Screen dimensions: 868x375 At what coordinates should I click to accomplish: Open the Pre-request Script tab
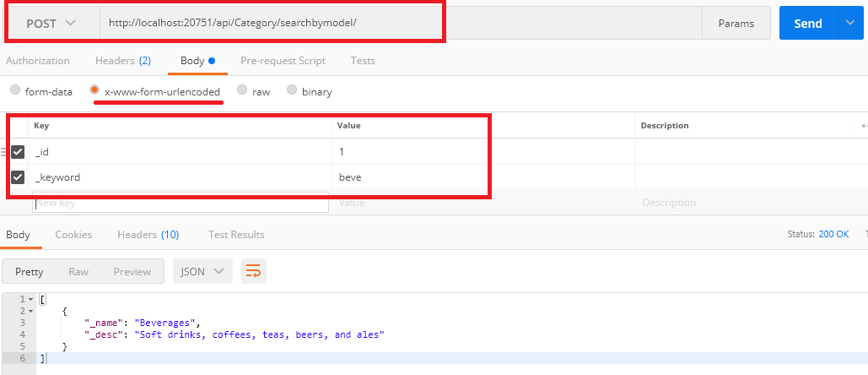click(x=283, y=61)
